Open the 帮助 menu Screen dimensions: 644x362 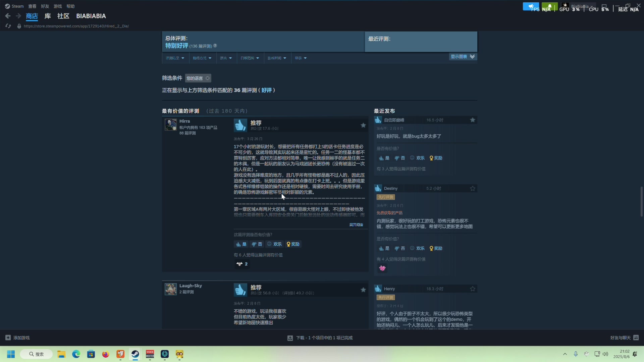click(70, 6)
